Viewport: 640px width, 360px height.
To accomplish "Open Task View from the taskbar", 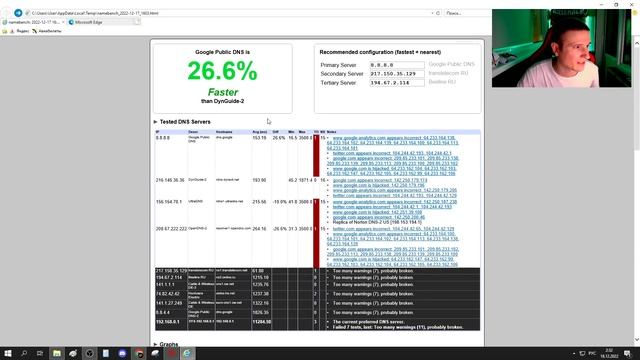I will (x=40, y=353).
